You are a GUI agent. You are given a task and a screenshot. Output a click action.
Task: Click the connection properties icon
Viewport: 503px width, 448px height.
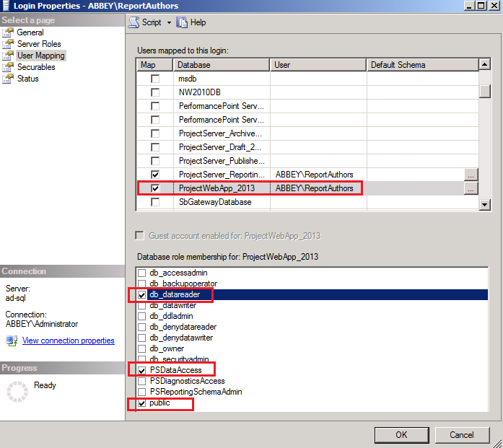coord(12,341)
